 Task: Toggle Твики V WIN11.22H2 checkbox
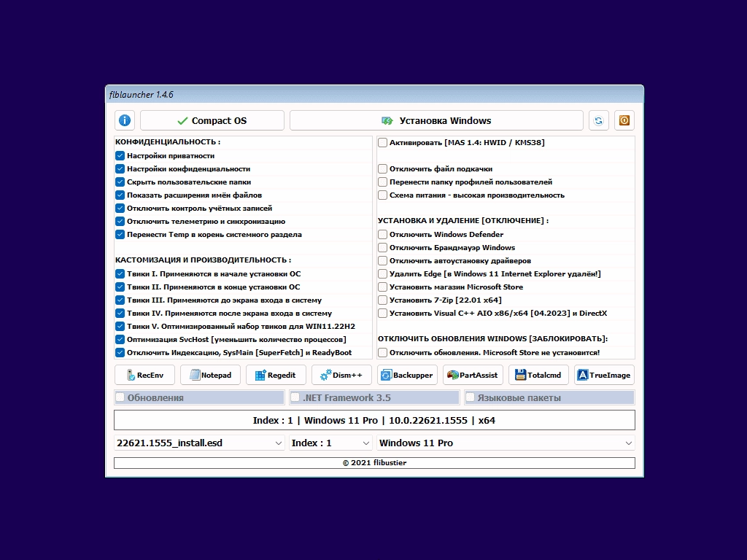pos(120,326)
